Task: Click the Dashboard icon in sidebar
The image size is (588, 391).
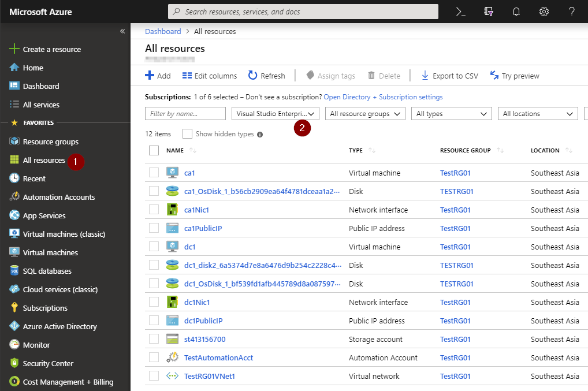Action: [x=14, y=86]
